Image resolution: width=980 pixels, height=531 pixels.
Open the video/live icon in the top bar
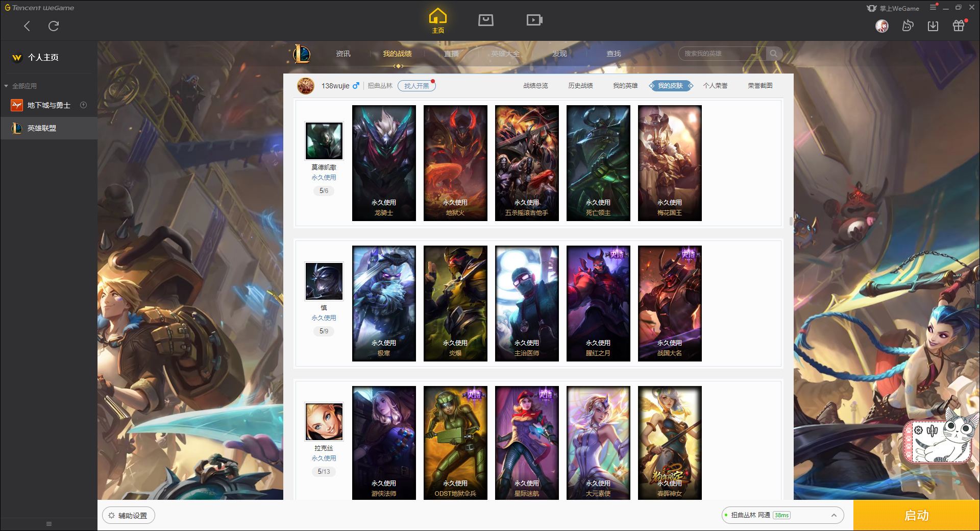click(534, 20)
